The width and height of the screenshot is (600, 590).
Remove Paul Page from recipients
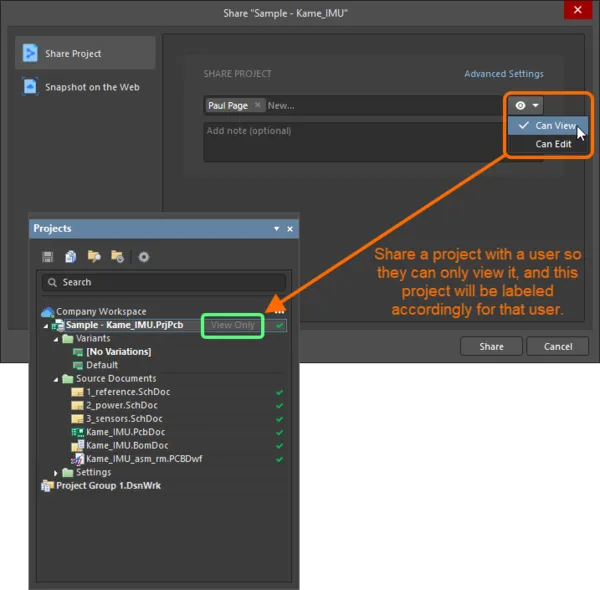tap(258, 105)
